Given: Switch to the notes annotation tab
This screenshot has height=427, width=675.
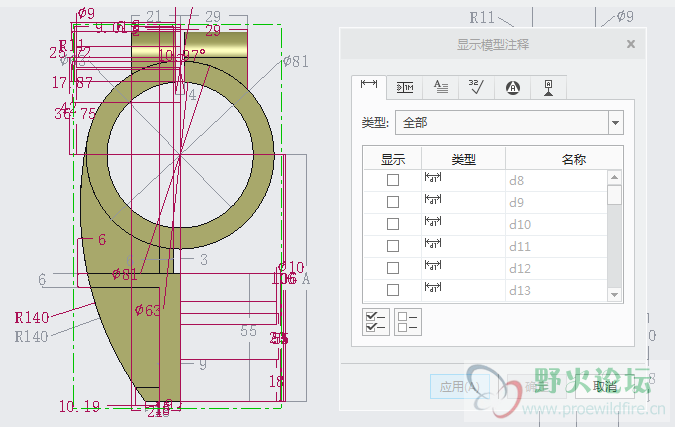Looking at the screenshot, I should (x=440, y=87).
